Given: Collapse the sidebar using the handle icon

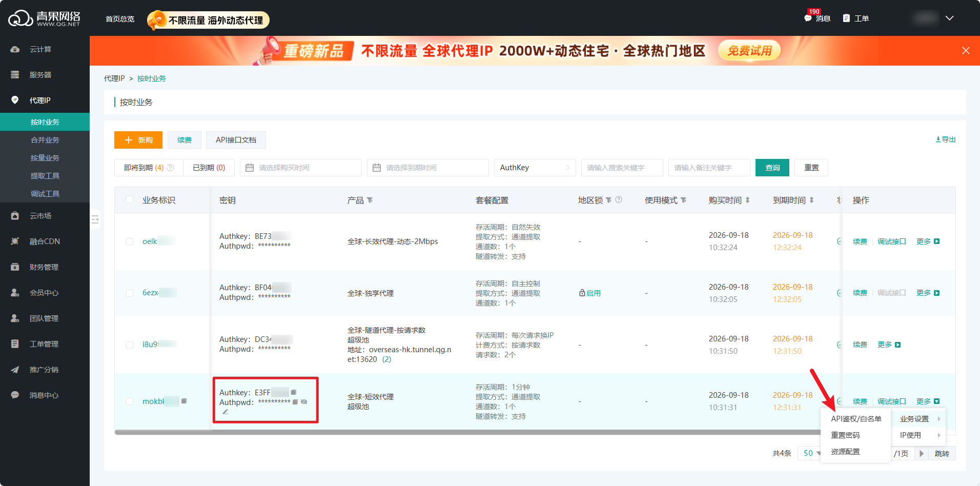Looking at the screenshot, I should pos(95,219).
